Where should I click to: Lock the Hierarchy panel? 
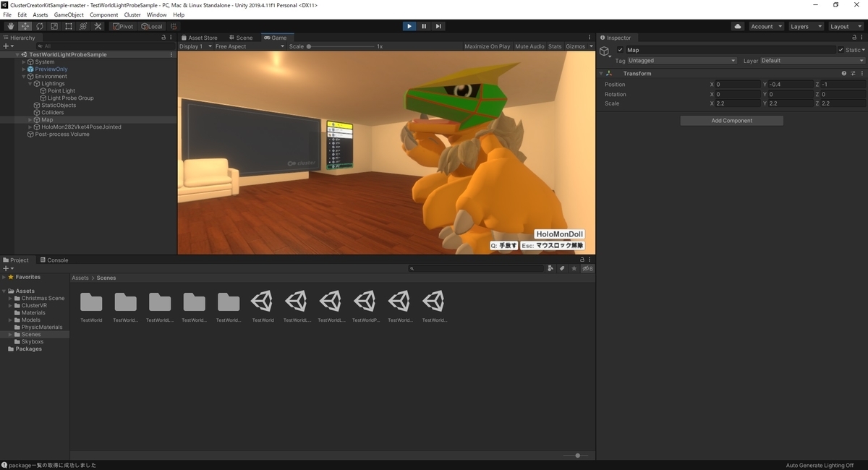(163, 38)
